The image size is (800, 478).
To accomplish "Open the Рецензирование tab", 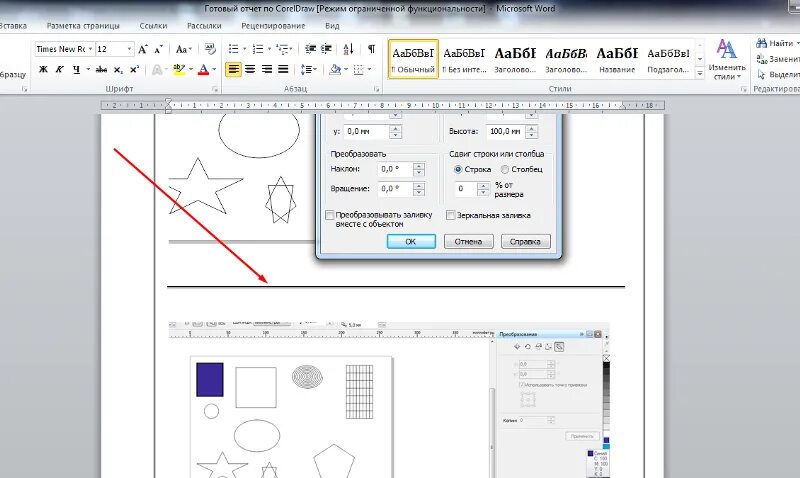I will pos(273,26).
